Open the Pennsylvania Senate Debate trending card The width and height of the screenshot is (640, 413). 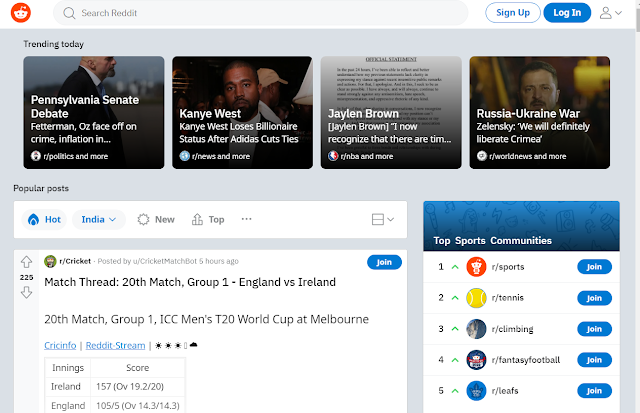click(94, 113)
